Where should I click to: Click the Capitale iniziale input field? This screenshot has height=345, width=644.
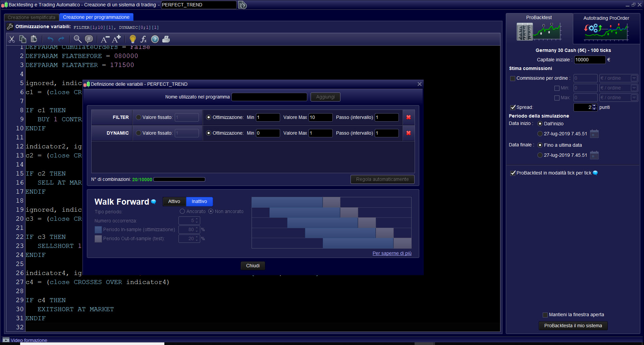tap(589, 60)
